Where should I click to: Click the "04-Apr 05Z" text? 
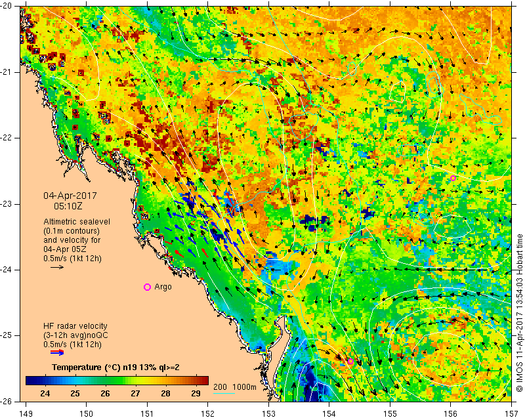click(64, 249)
